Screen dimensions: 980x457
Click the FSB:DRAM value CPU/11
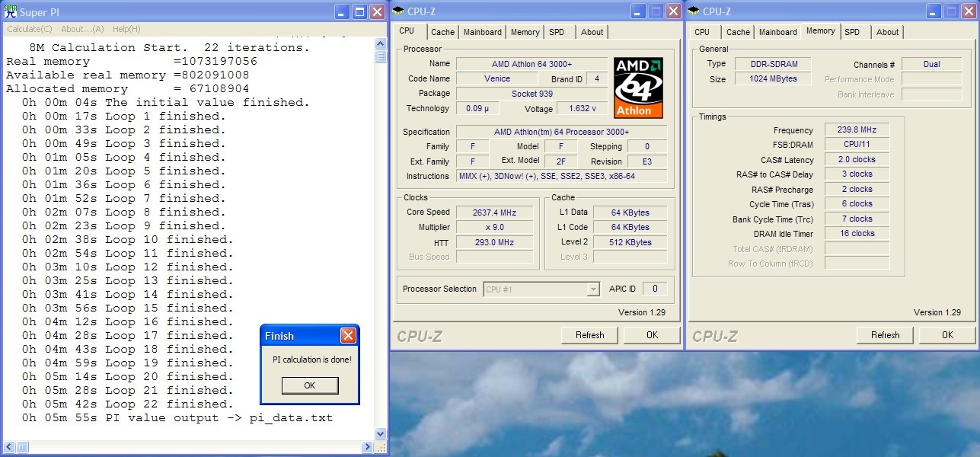point(857,145)
